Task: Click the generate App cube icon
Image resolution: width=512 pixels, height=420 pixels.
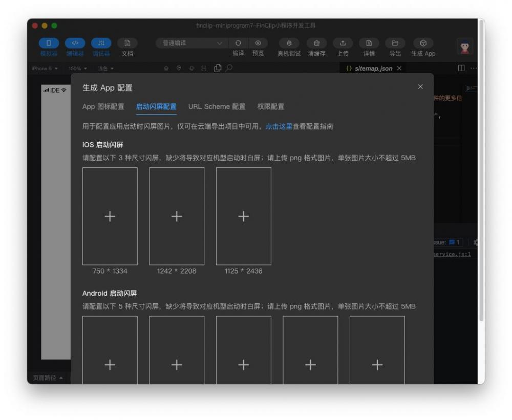Action: click(423, 43)
